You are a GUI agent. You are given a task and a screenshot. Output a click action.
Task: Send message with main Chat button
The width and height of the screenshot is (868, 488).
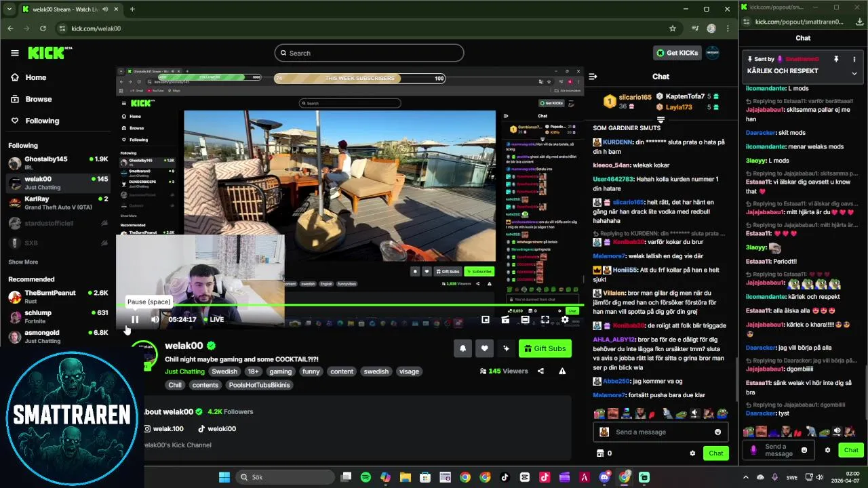pos(716,453)
